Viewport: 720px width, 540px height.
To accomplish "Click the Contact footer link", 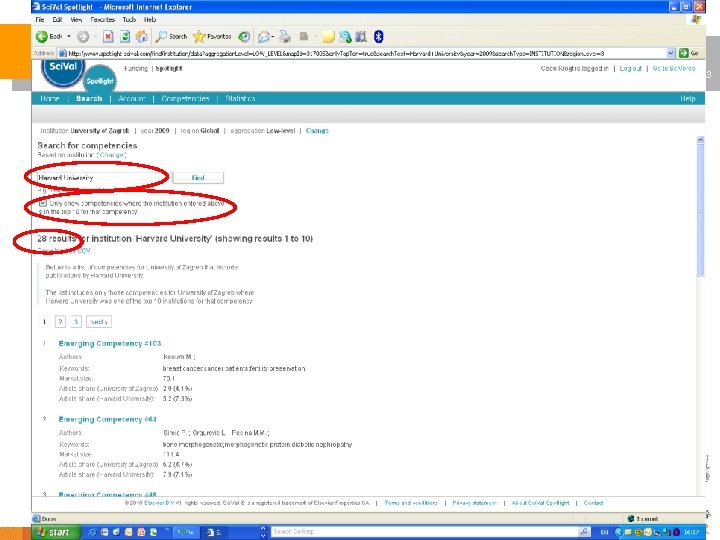I will pyautogui.click(x=593, y=503).
